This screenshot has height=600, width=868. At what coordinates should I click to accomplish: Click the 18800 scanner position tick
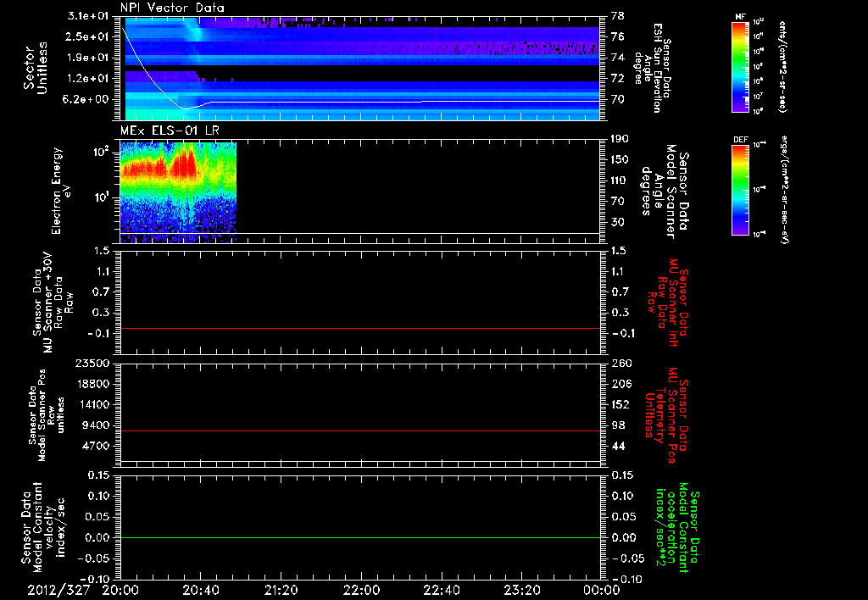93,384
